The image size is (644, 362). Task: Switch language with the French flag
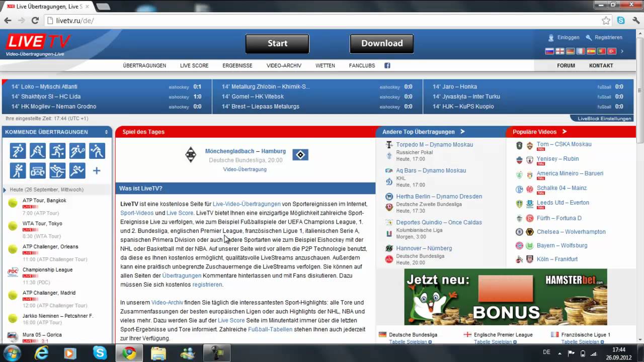pos(581,51)
